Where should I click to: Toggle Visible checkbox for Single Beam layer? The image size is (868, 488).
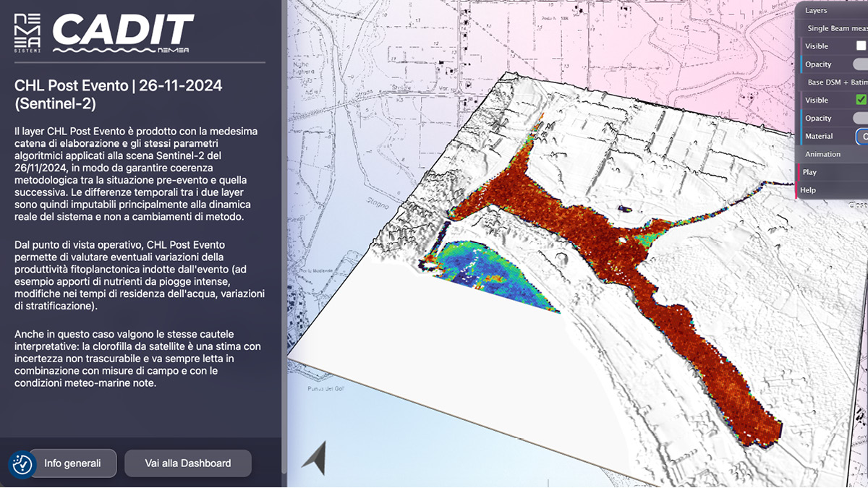pos(861,46)
